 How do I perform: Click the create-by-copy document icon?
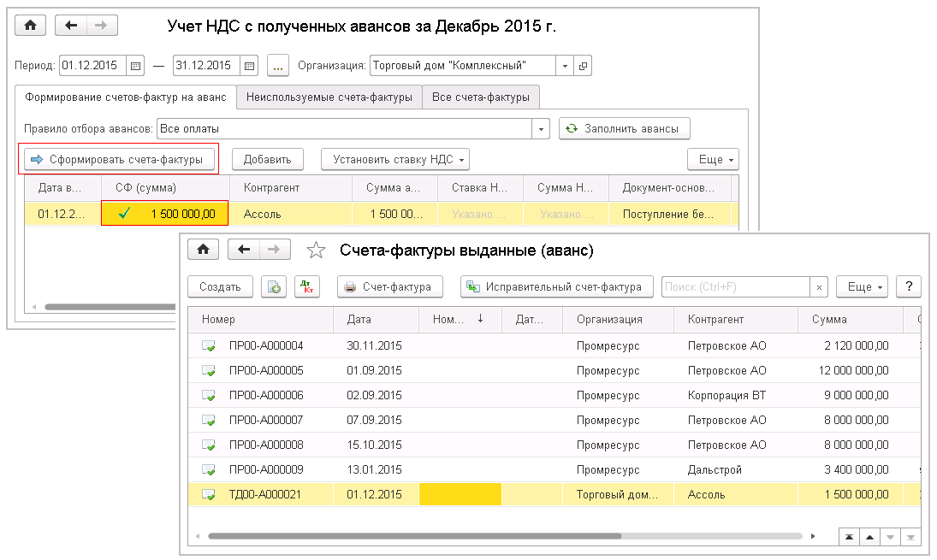pyautogui.click(x=274, y=287)
